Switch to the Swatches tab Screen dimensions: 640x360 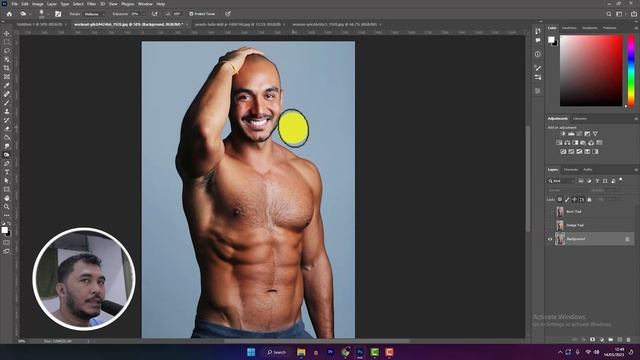pos(569,28)
